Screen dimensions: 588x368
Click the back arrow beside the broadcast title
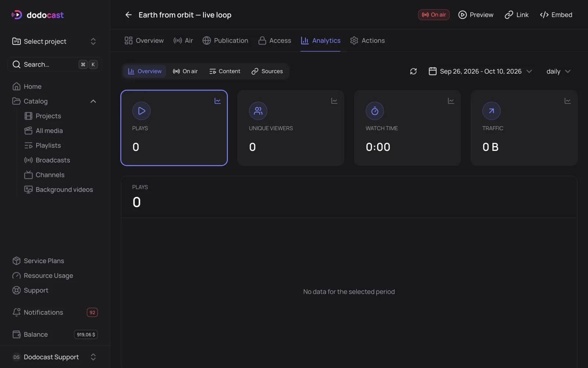click(x=128, y=15)
